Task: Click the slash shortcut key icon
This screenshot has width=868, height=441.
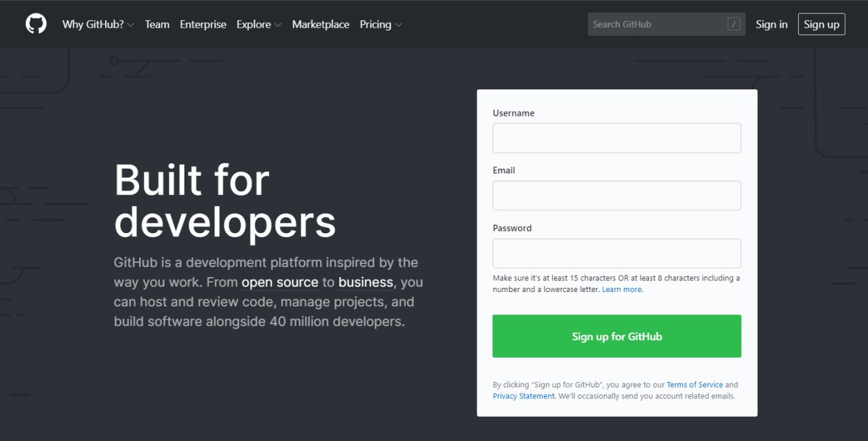Action: tap(734, 24)
